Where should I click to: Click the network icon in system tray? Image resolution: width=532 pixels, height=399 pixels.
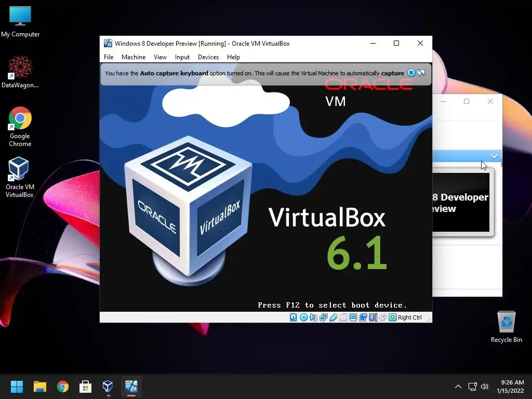(x=472, y=387)
